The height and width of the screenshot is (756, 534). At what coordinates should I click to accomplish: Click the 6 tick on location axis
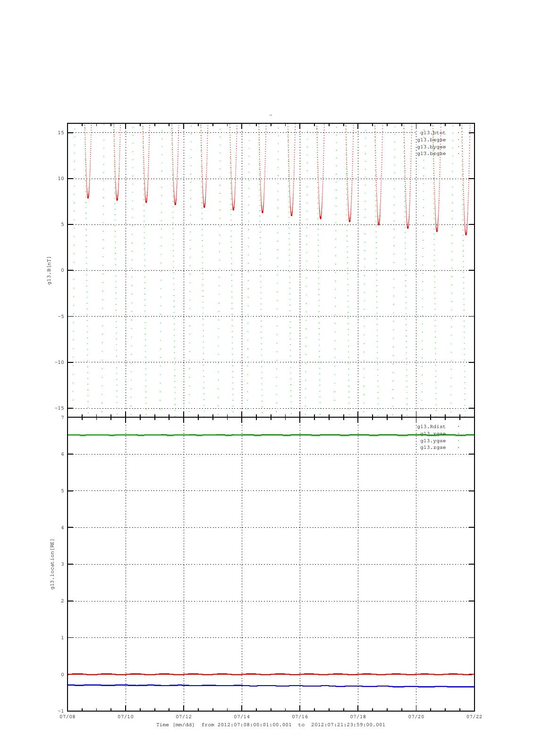coord(62,454)
